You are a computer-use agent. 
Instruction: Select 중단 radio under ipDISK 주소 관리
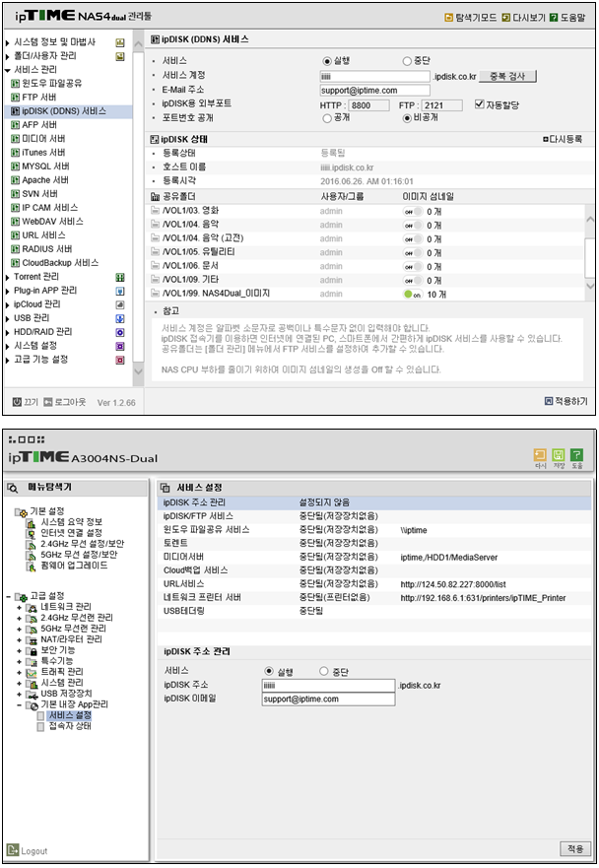pos(324,671)
